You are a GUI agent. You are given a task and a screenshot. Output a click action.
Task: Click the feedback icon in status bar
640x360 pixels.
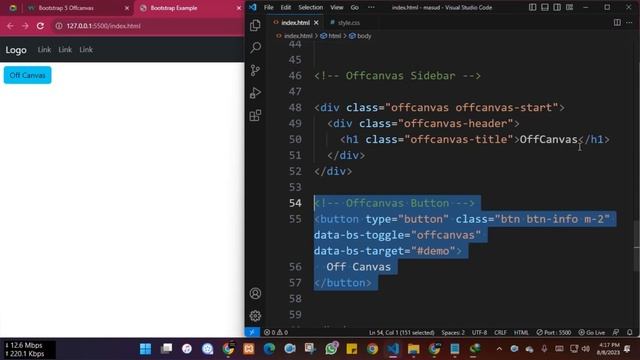click(x=616, y=332)
